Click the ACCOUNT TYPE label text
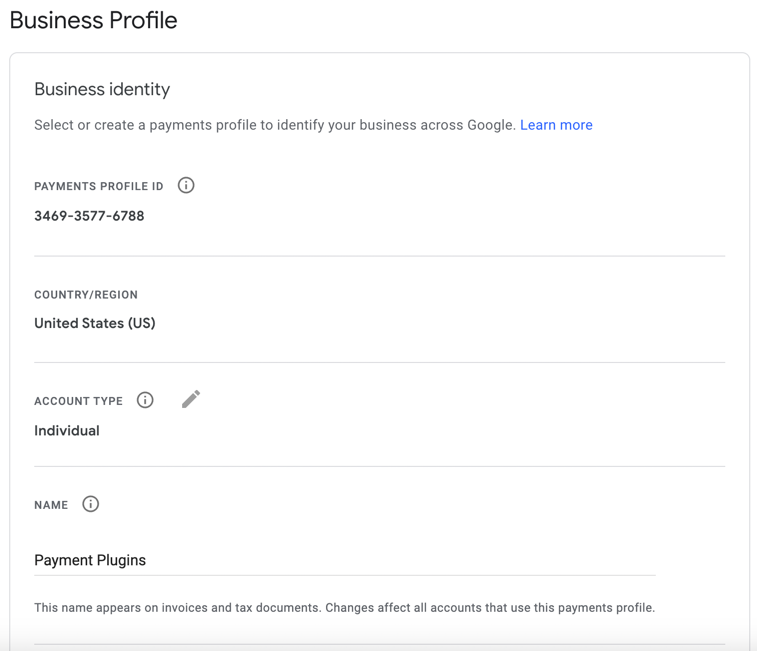 click(x=79, y=401)
